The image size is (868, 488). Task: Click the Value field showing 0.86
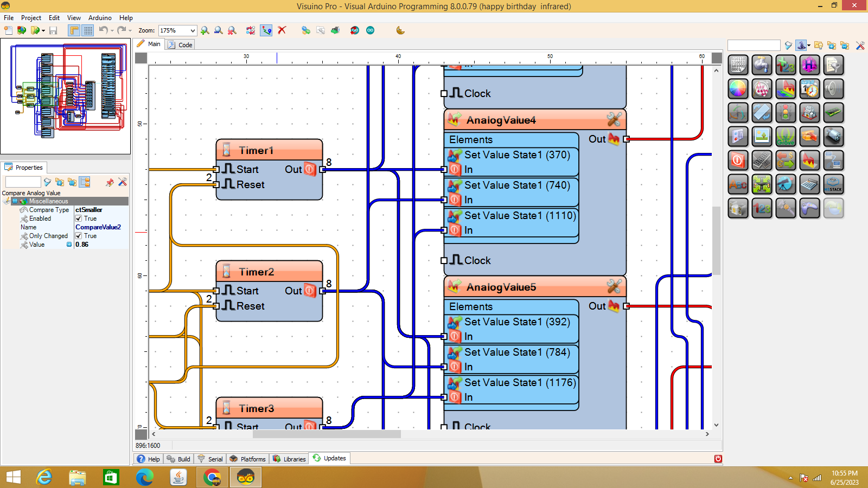click(x=101, y=245)
